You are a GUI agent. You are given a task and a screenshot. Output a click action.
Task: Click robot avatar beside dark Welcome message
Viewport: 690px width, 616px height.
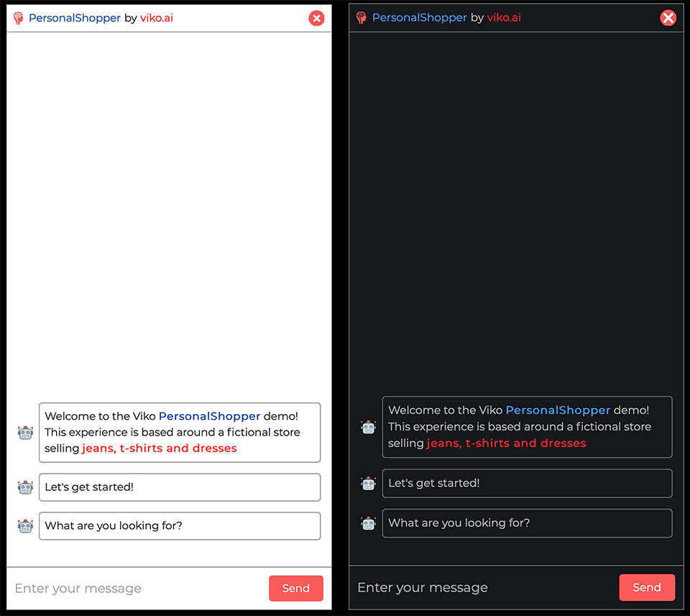(368, 427)
